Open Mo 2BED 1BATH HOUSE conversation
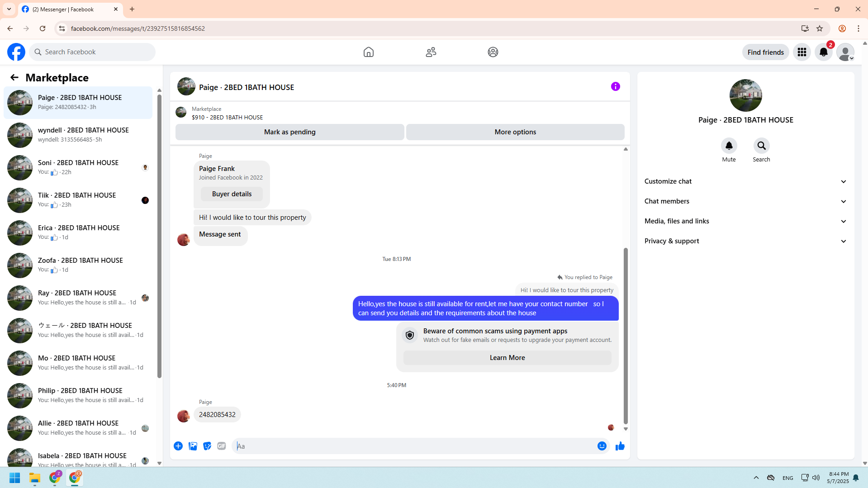The image size is (868, 488). click(x=78, y=363)
